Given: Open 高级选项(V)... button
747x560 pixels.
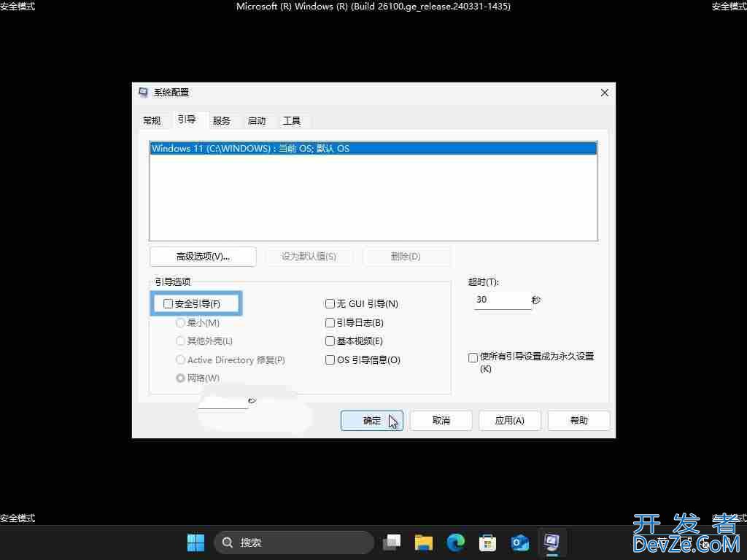Looking at the screenshot, I should 203,257.
